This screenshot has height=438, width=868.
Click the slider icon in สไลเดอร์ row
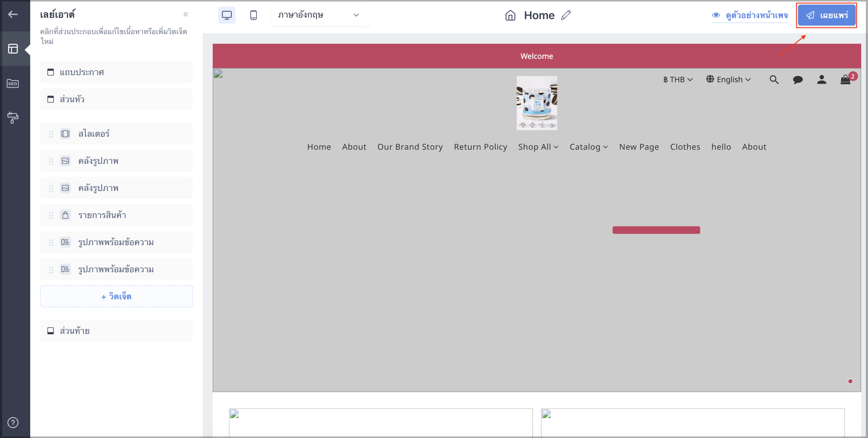point(65,134)
